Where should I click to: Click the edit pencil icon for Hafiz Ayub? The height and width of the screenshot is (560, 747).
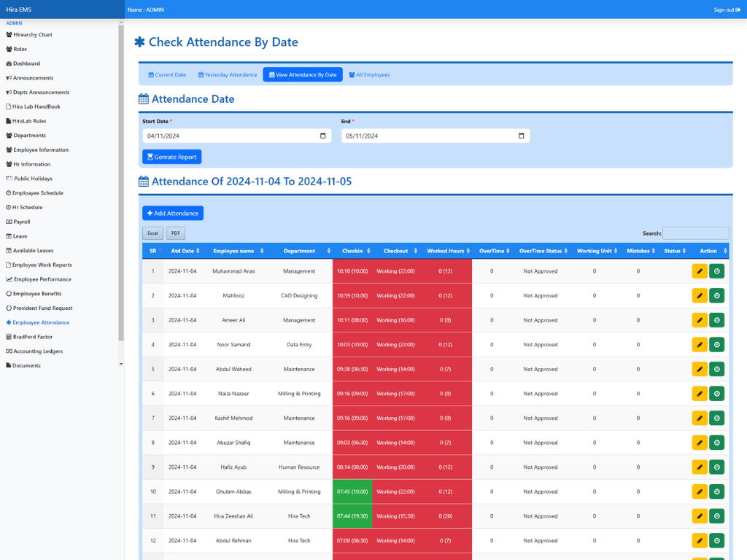[x=700, y=467]
